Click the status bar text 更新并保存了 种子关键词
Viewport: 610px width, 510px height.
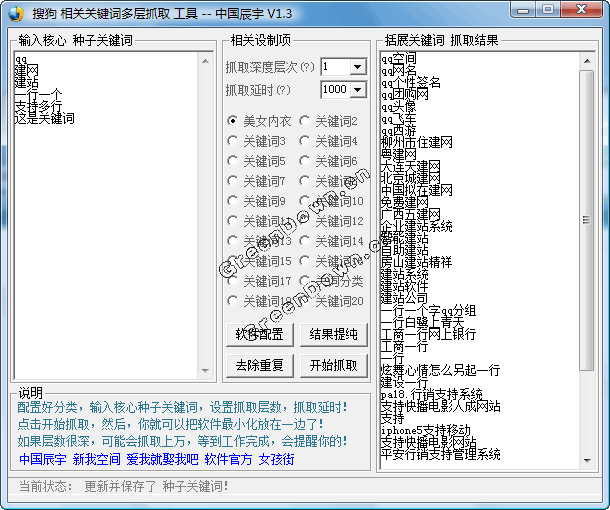[x=156, y=486]
